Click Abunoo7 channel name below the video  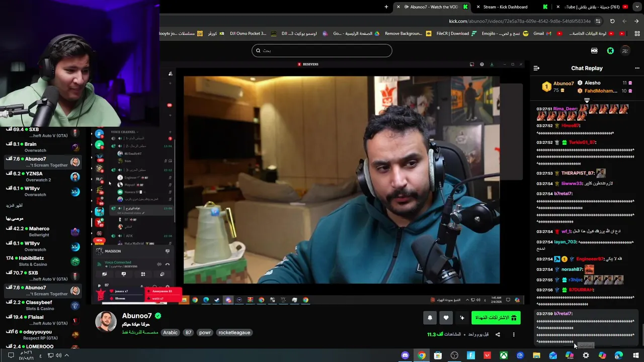(x=136, y=316)
